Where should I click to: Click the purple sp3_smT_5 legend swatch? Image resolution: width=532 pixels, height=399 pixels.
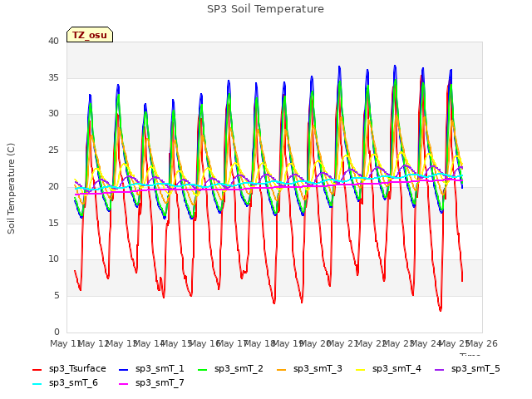(440, 369)
